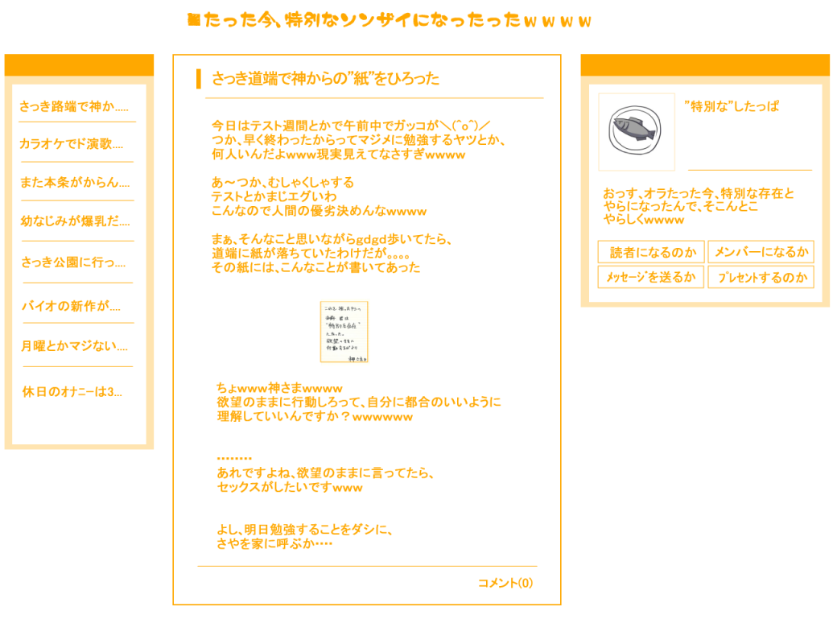Click the メッセージを送るか button
This screenshot has height=644, width=837.
click(651, 277)
